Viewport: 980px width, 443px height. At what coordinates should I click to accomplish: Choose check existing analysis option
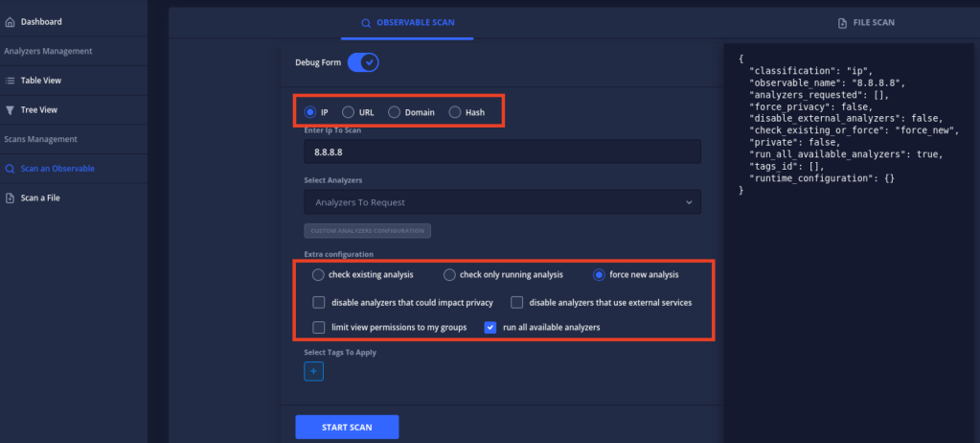(318, 275)
